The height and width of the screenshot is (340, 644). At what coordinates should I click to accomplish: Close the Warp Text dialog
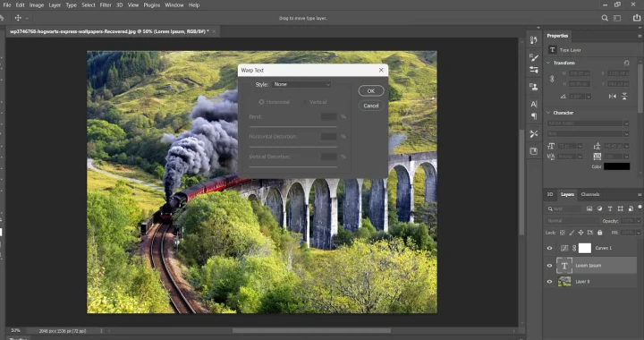click(381, 70)
